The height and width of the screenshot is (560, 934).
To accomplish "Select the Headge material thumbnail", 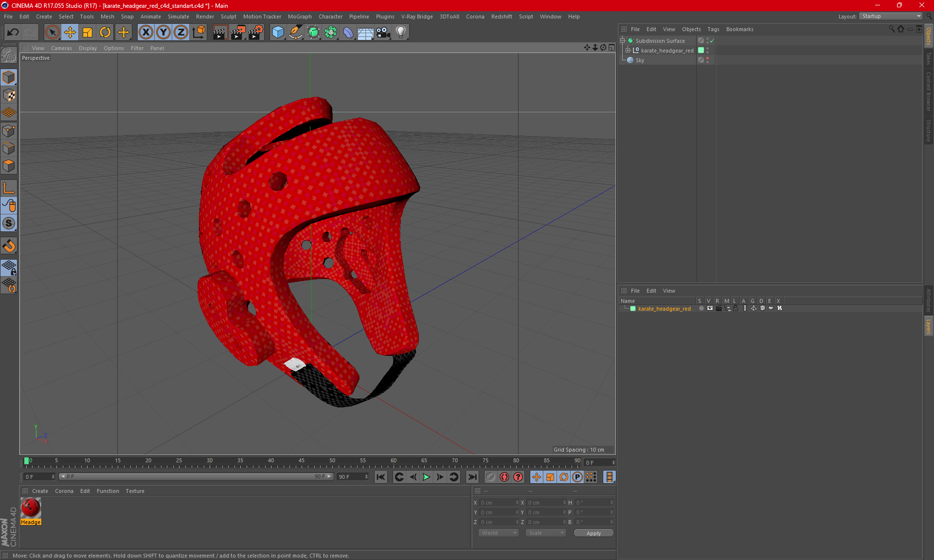I will [31, 508].
